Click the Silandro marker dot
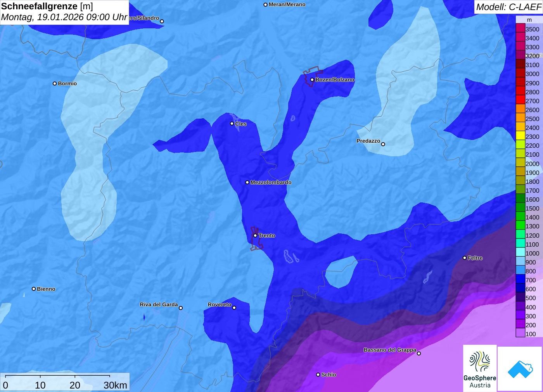 162,21
